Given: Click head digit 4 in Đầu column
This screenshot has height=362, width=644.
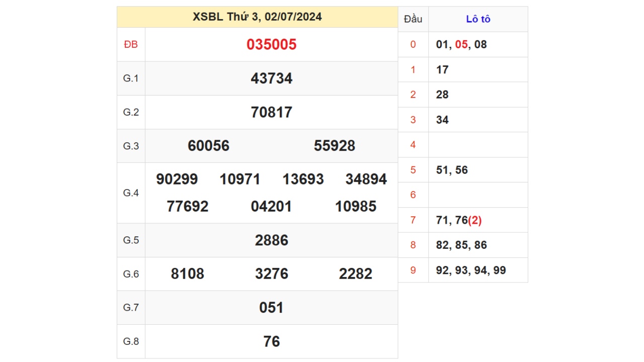Looking at the screenshot, I should coord(413,145).
